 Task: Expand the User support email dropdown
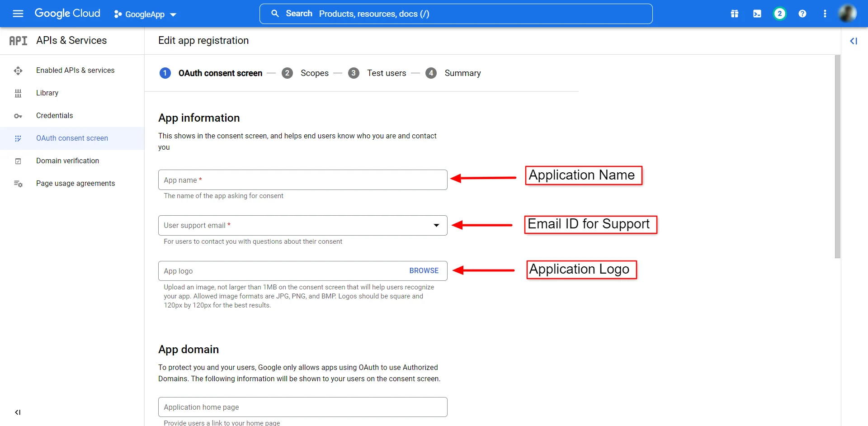pos(436,225)
